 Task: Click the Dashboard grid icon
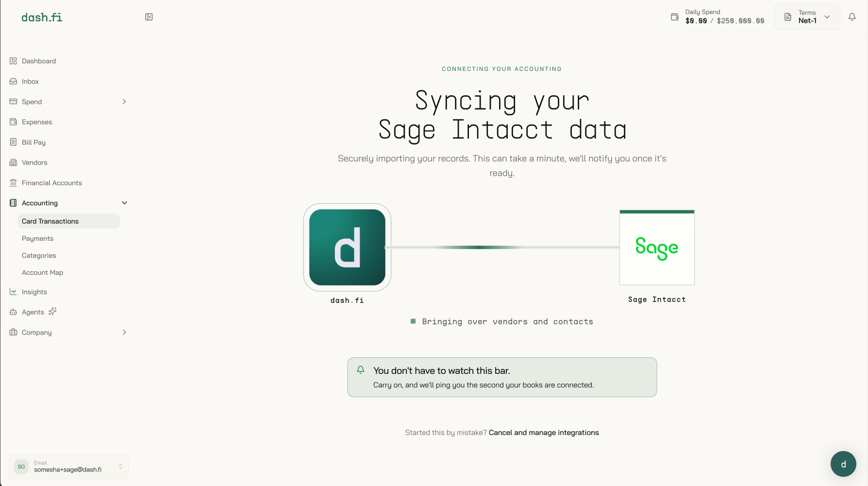tap(13, 61)
